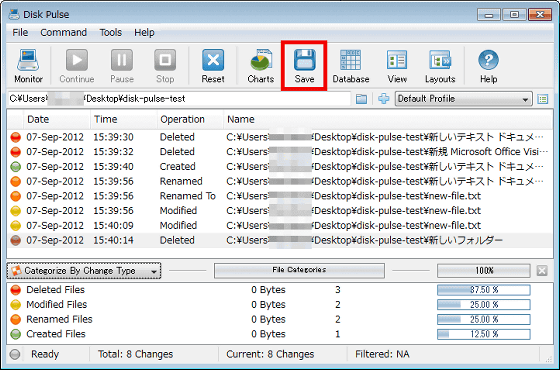The image size is (560, 370).
Task: Open profile options icon beside Default Profile
Action: 543,99
